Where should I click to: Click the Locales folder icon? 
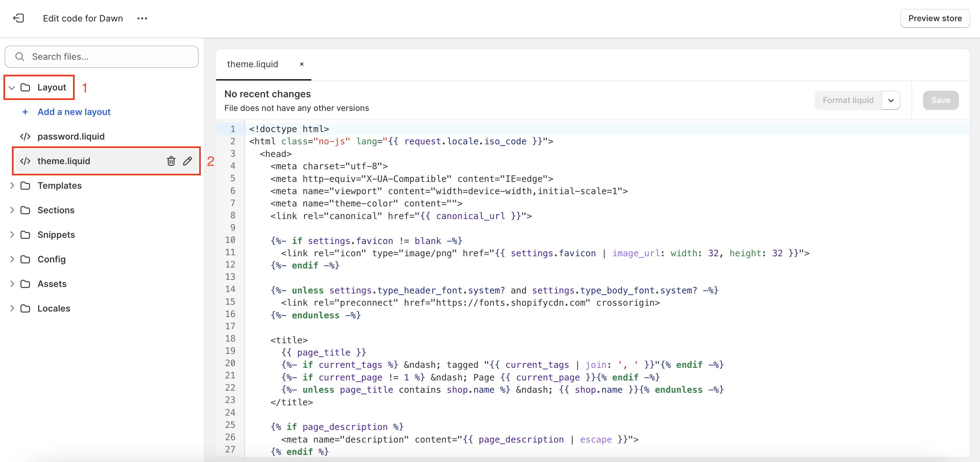pyautogui.click(x=26, y=308)
